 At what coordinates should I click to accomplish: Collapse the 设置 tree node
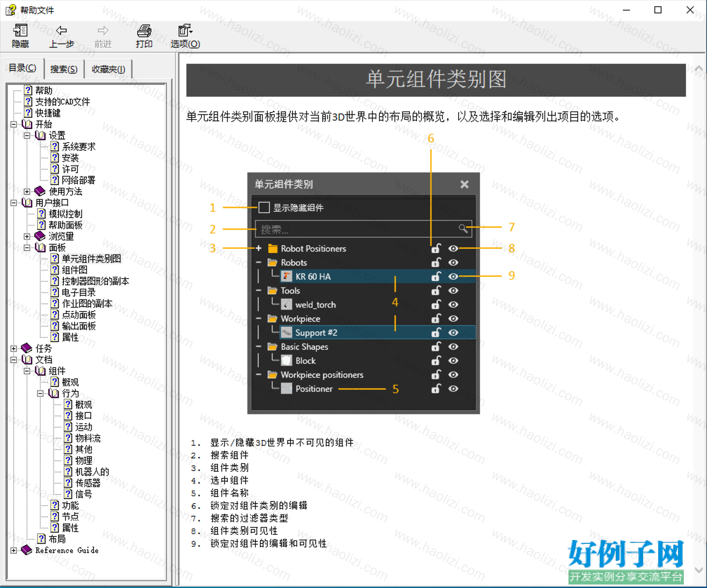(x=27, y=135)
